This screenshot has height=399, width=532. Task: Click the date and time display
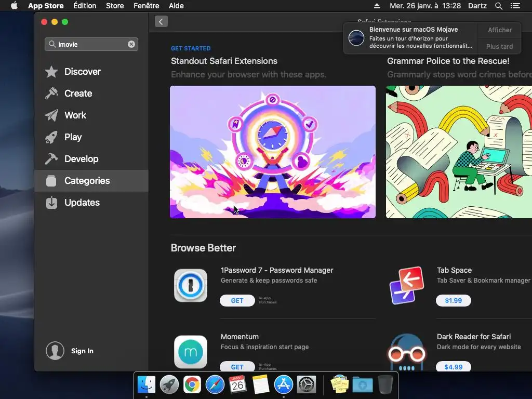pyautogui.click(x=425, y=6)
